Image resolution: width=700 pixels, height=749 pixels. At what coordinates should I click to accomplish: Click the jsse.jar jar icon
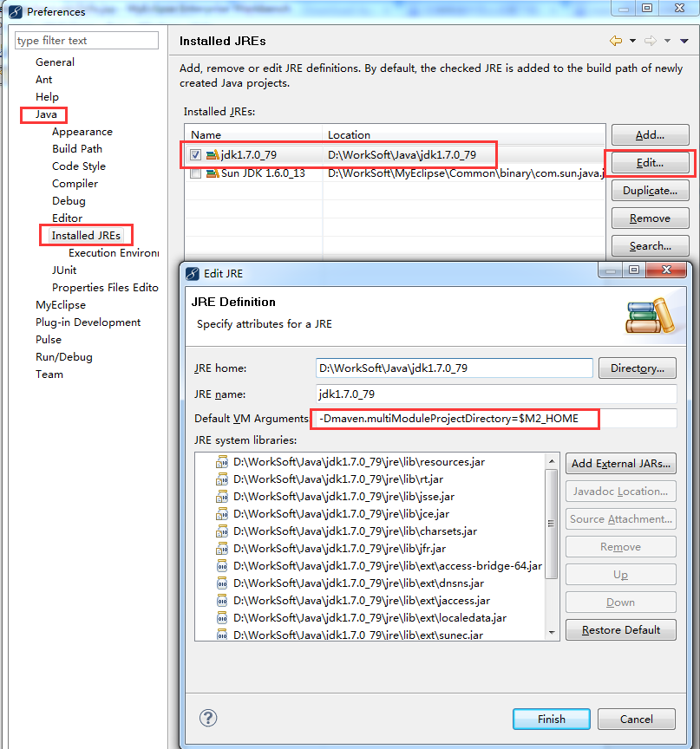(222, 497)
